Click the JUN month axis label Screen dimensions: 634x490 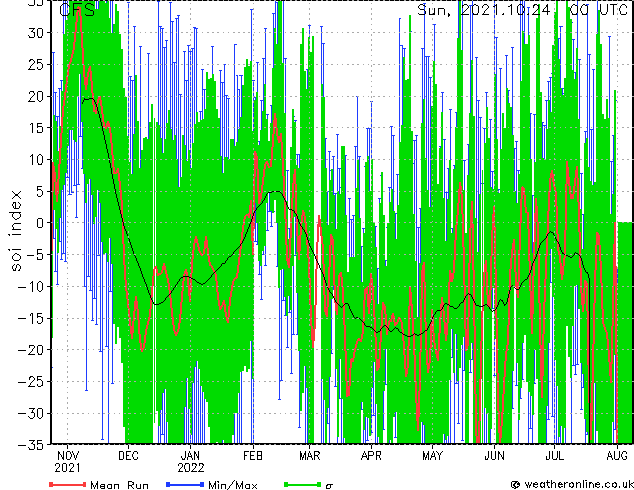click(x=495, y=456)
